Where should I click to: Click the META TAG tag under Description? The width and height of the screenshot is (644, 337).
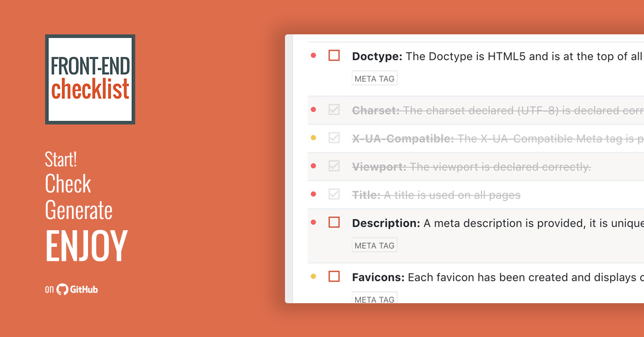click(374, 244)
